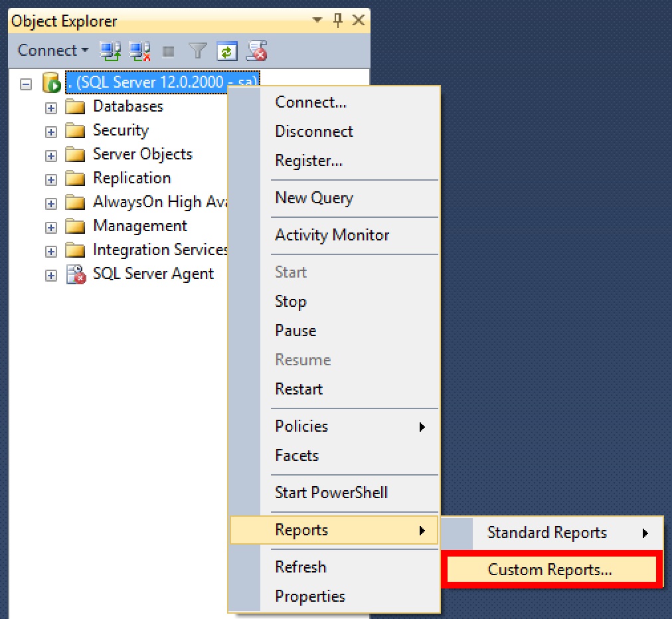Click the Refresh toolbar icon in Object Explorer
The height and width of the screenshot is (619, 672).
pos(227,51)
